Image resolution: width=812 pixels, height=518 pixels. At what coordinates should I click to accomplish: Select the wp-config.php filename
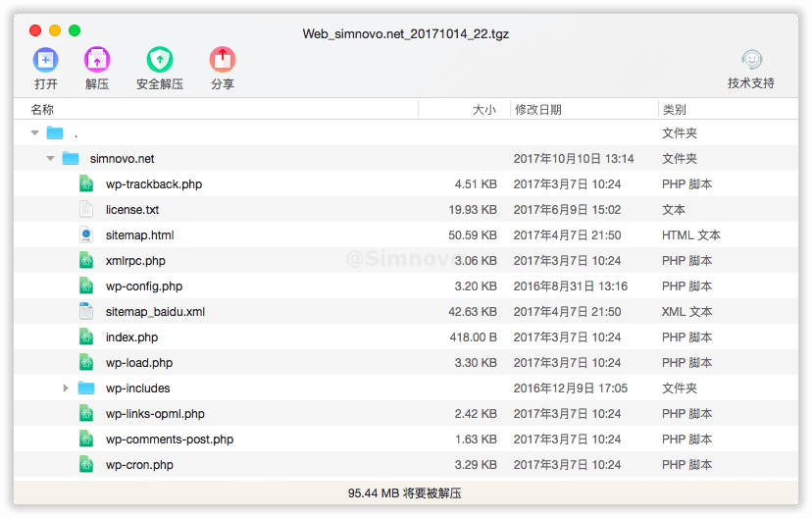[x=144, y=285]
